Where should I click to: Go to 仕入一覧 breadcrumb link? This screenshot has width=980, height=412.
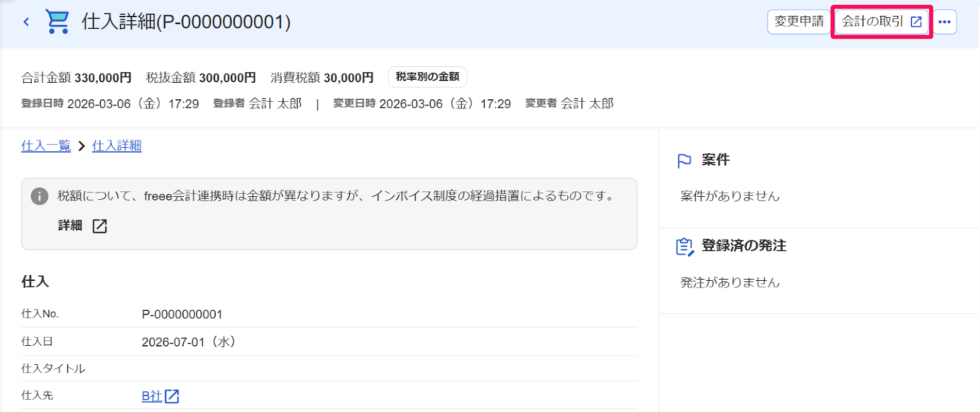[46, 146]
